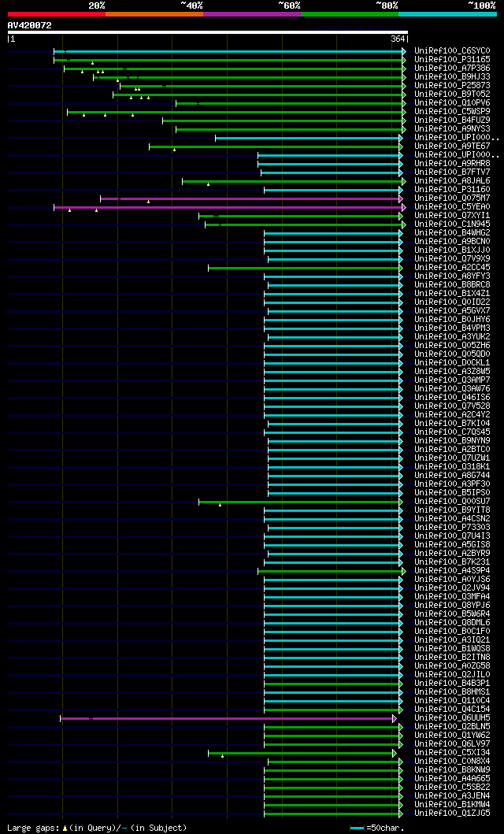
Task: Click the cyan ~100% identity legend segment
Action: click(x=447, y=14)
